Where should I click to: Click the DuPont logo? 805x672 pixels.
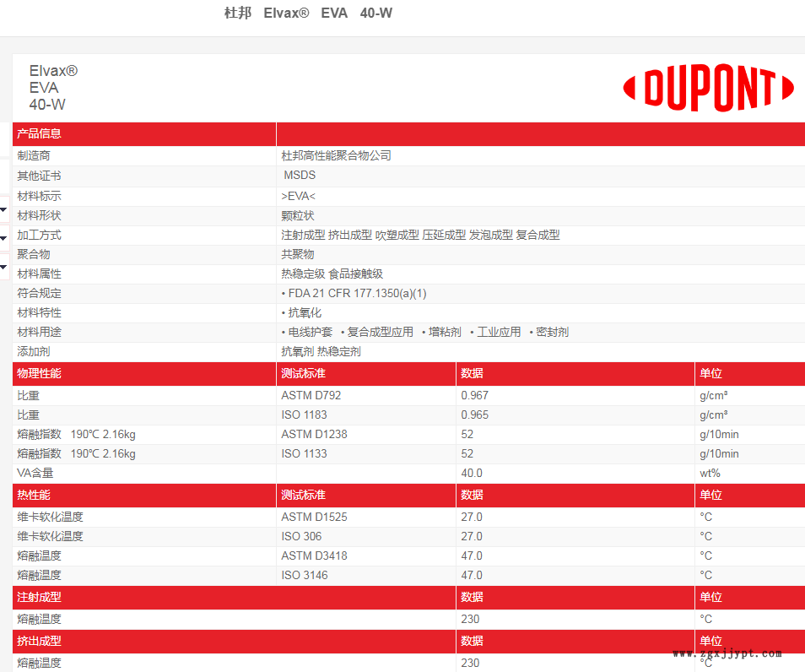pos(708,88)
